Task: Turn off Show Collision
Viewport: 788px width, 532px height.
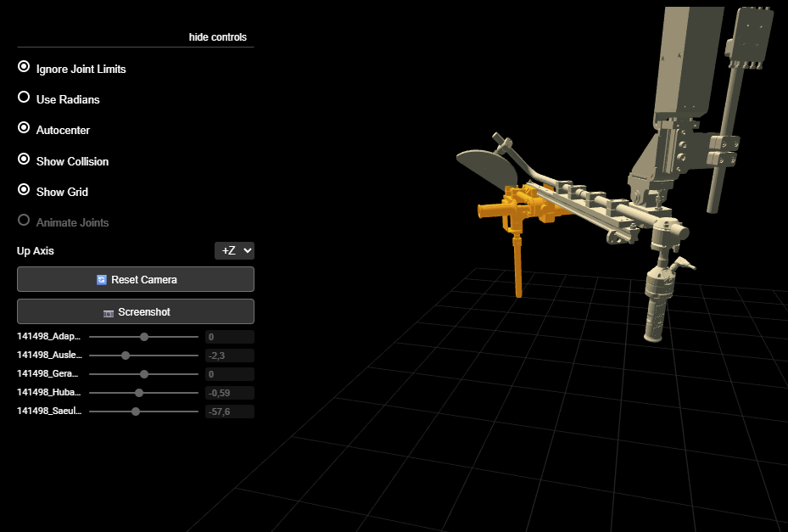Action: pos(25,160)
